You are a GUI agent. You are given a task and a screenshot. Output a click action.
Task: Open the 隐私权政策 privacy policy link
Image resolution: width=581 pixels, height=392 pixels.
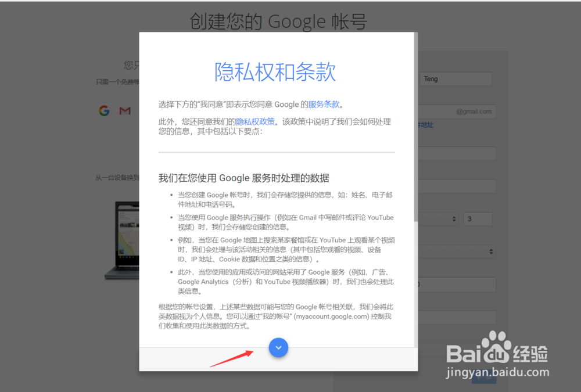[255, 121]
